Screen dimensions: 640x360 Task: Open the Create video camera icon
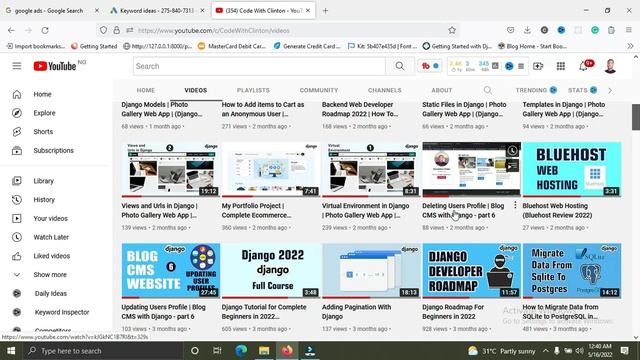[538, 66]
